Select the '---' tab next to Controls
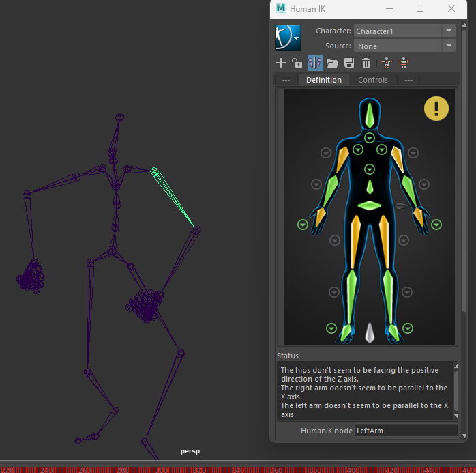Viewport: 476px width, 473px height. click(408, 80)
